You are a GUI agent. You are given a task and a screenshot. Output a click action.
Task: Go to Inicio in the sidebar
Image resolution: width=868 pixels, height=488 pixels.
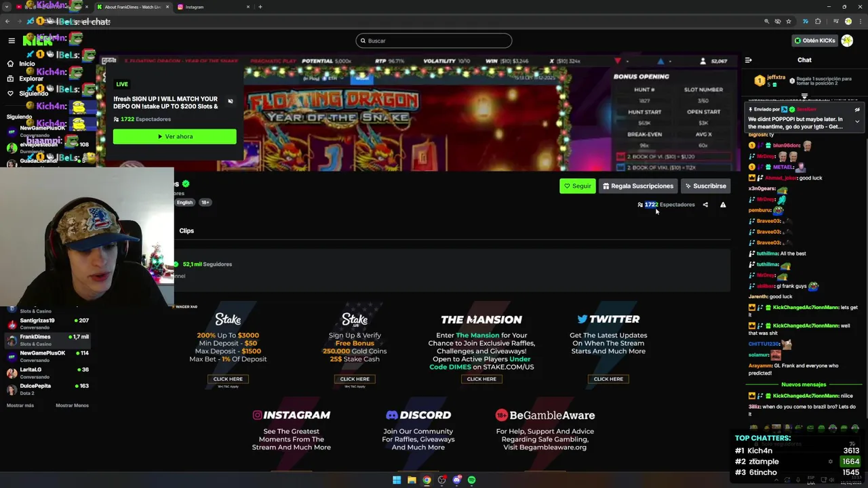coord(21,64)
